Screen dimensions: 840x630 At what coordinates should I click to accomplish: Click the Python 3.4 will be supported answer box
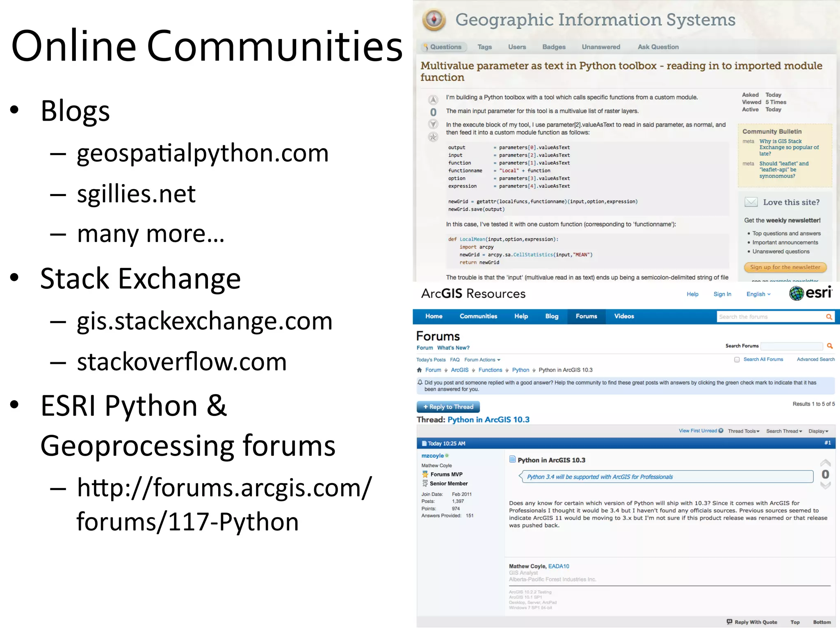(666, 477)
